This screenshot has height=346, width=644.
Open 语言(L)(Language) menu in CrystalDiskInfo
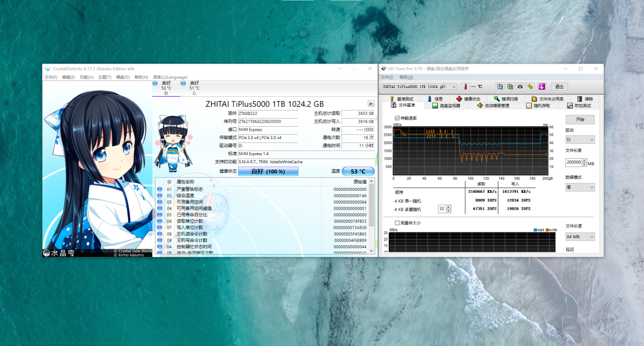pyautogui.click(x=170, y=77)
